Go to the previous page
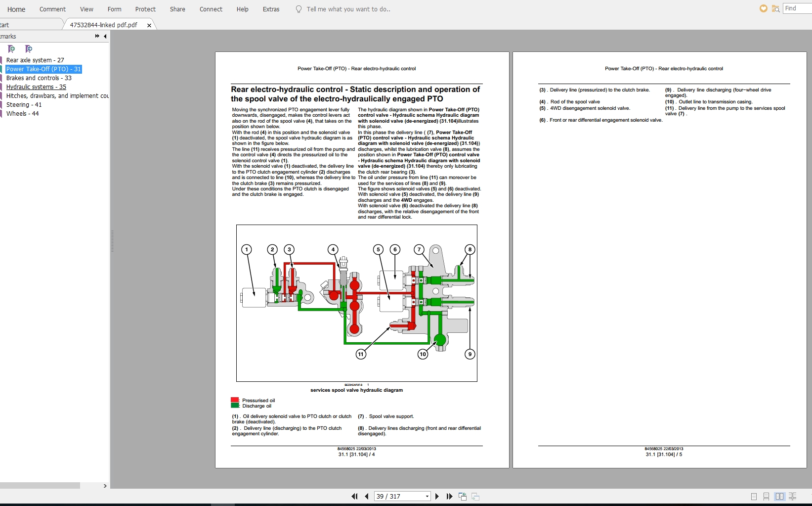The image size is (812, 506). [366, 496]
